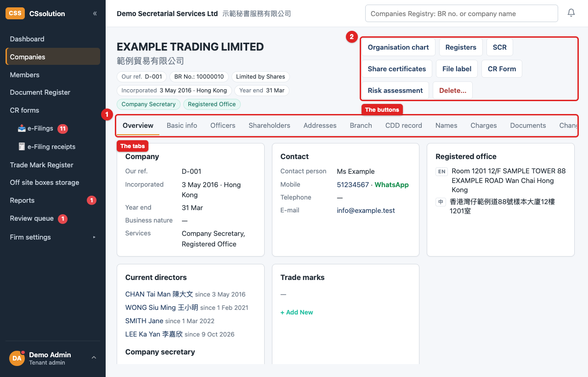Image resolution: width=588 pixels, height=377 pixels.
Task: Add a new trade mark with + Add New
Action: click(x=297, y=312)
